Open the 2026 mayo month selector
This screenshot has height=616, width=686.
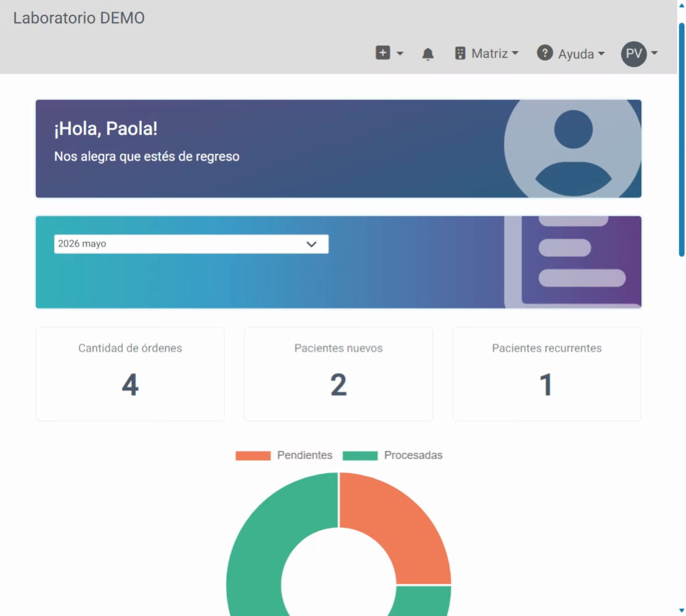pyautogui.click(x=191, y=244)
